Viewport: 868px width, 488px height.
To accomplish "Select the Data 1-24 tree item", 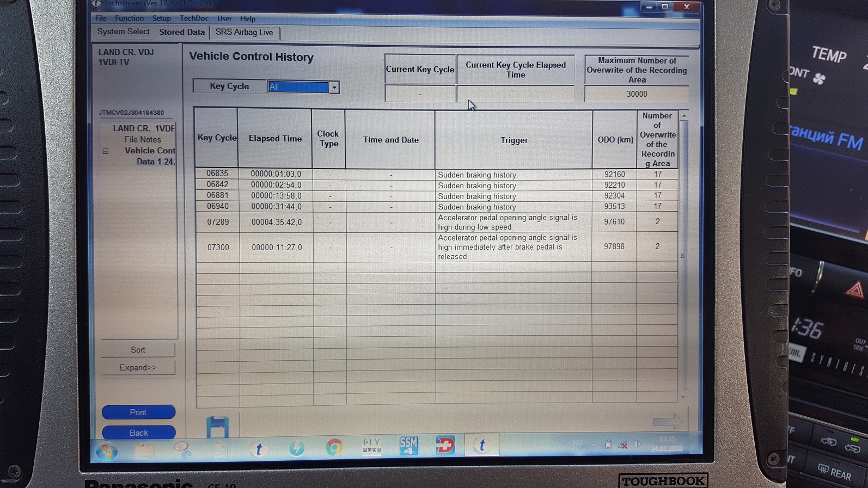I will 156,162.
